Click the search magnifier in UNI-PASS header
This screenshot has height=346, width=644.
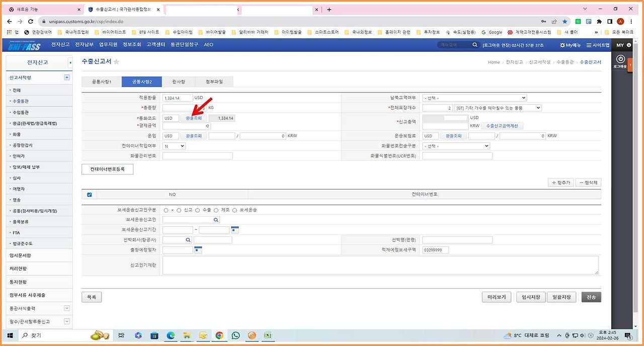click(475, 45)
